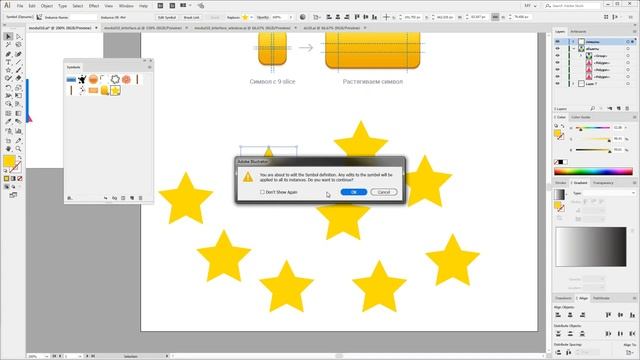Open the Edit menu
The height and width of the screenshot is (360, 640).
32,6
